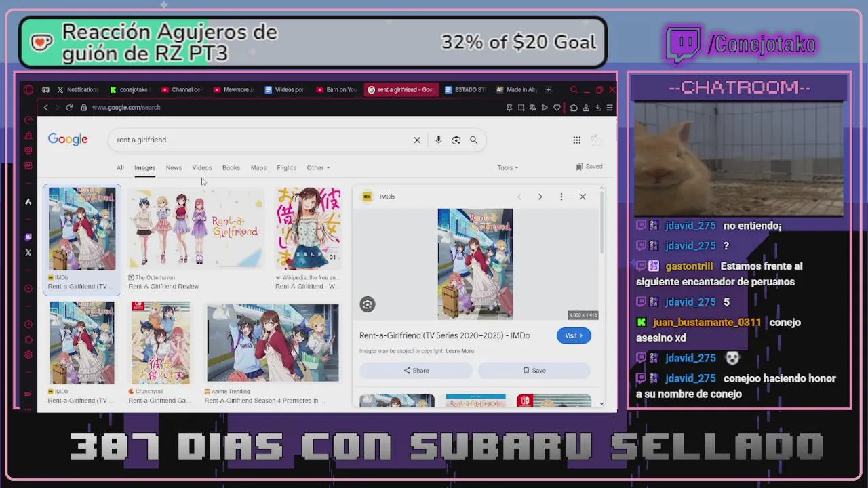
Task: Click large IMDb preview poster image
Action: click(x=475, y=264)
